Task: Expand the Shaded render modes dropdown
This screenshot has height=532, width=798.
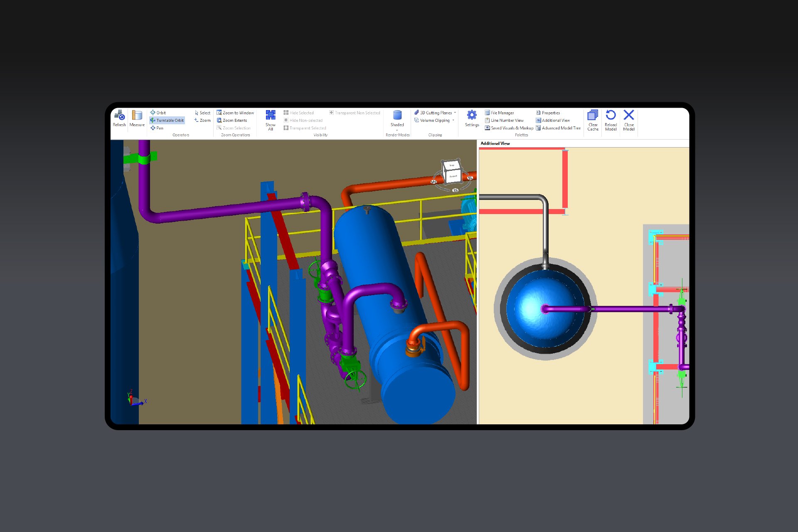Action: pos(397,130)
